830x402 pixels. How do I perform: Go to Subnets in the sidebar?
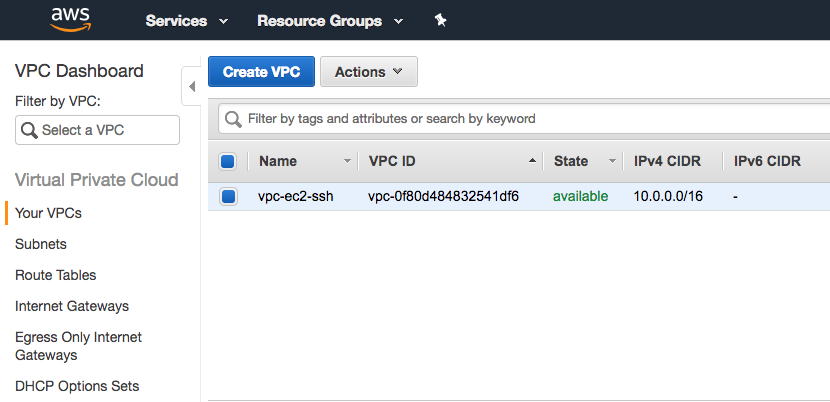coord(41,244)
